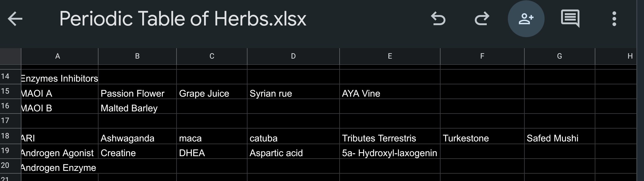This screenshot has width=644, height=181.
Task: Open the share/add person button
Action: coord(526,19)
